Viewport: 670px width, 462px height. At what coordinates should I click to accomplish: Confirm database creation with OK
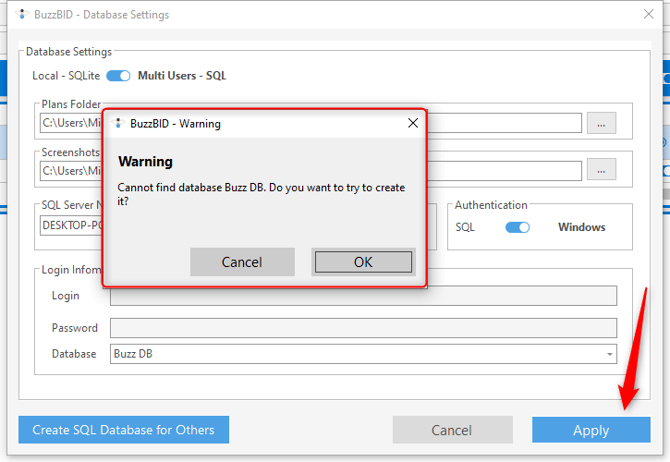tap(363, 262)
